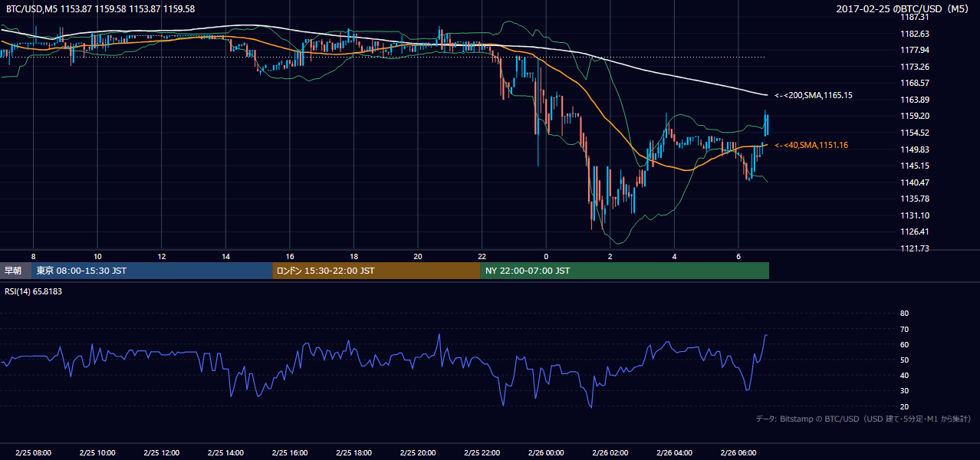Click RSI scale value 70

click(x=904, y=329)
